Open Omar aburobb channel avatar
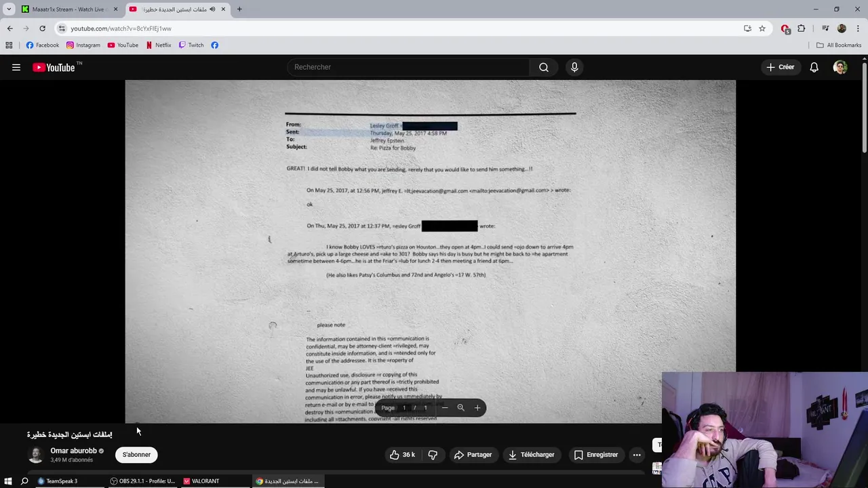Image resolution: width=868 pixels, height=488 pixels. [36, 455]
